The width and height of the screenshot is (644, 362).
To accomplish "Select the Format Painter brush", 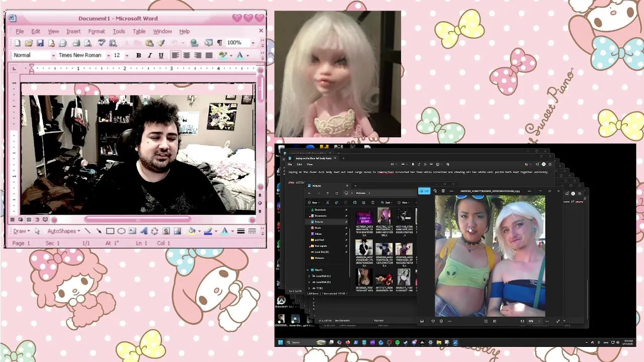I will (161, 43).
